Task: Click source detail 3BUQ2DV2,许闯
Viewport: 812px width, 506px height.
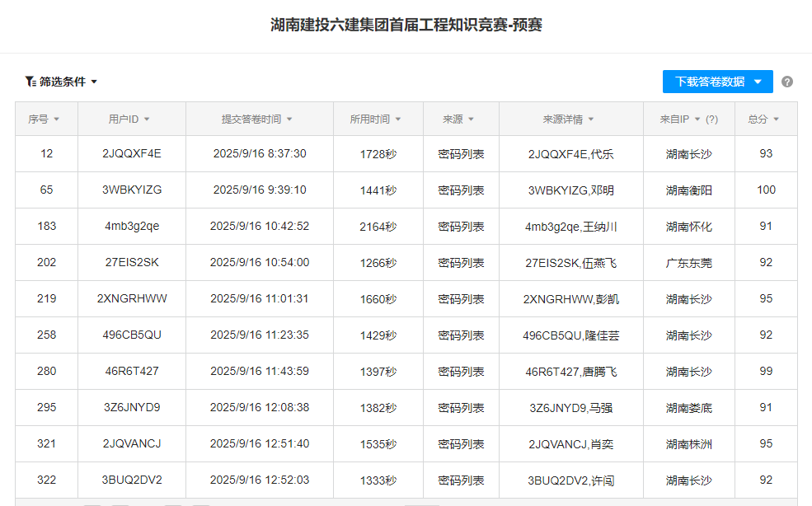Action: tap(570, 480)
